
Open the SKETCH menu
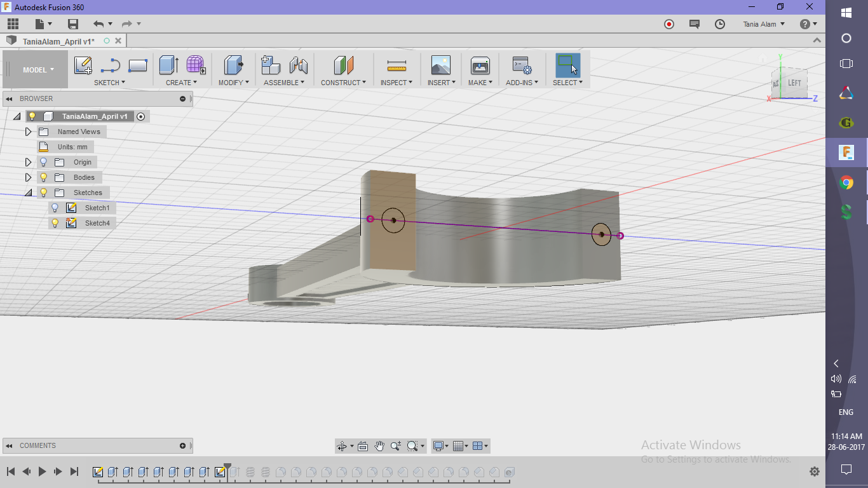(x=109, y=83)
